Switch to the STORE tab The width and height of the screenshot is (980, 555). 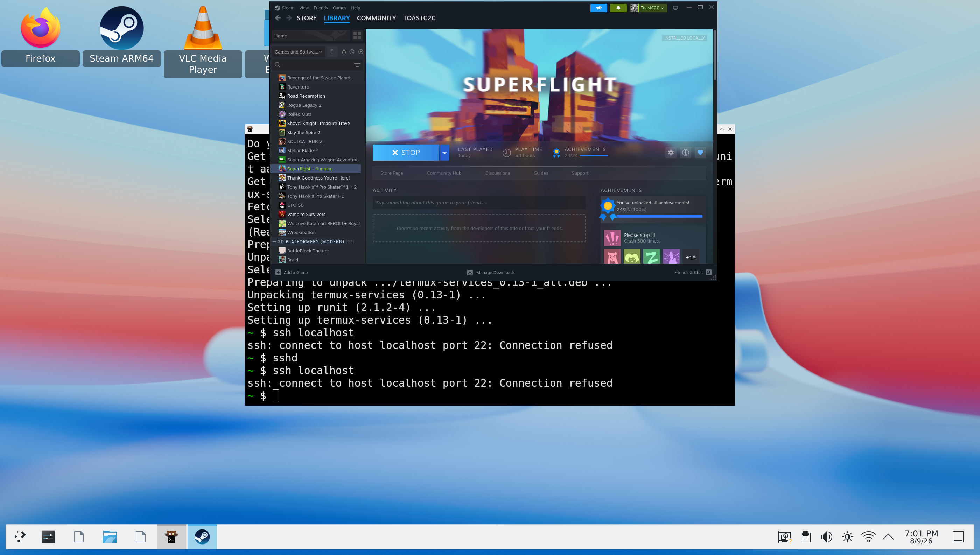[307, 18]
